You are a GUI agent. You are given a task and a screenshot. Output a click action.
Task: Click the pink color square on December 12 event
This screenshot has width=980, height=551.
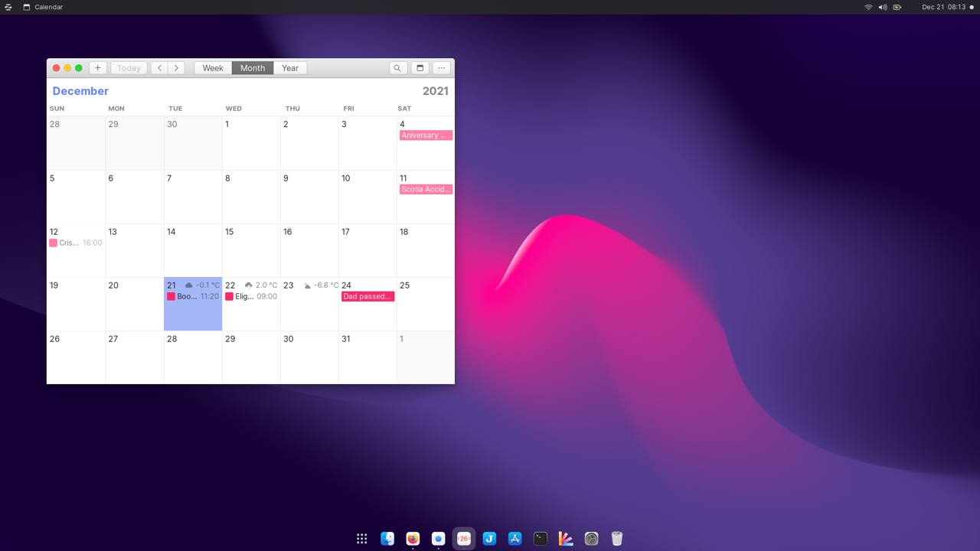(54, 243)
